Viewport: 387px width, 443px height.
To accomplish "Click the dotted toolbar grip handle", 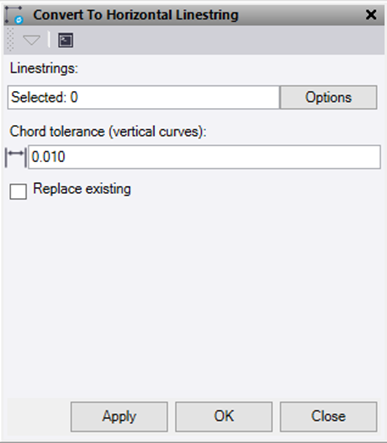I will (x=10, y=40).
